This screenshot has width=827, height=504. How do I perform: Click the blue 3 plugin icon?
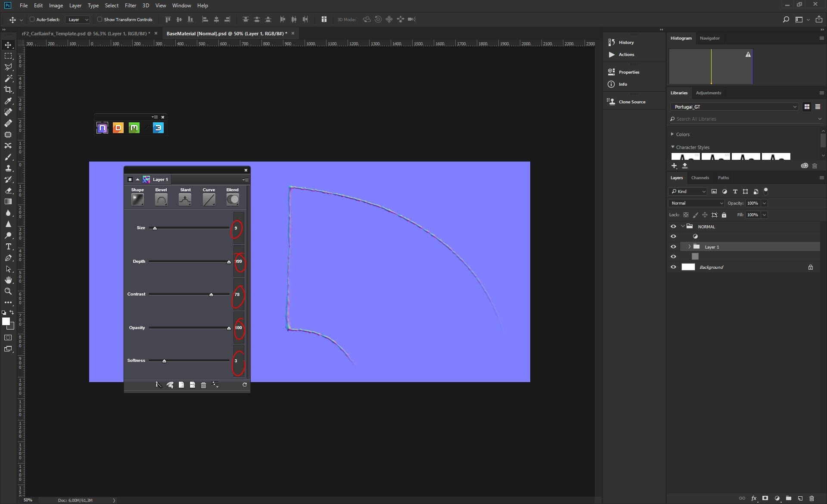click(x=158, y=128)
